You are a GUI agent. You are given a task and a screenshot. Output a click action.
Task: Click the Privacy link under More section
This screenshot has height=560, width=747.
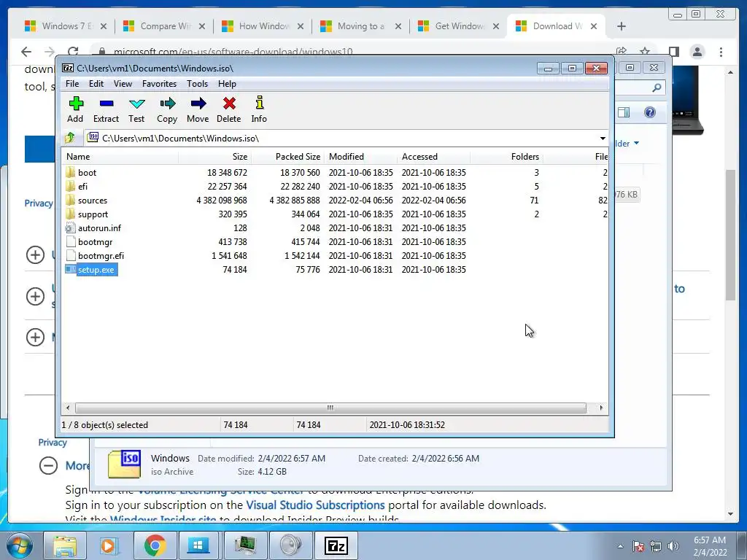[53, 443]
